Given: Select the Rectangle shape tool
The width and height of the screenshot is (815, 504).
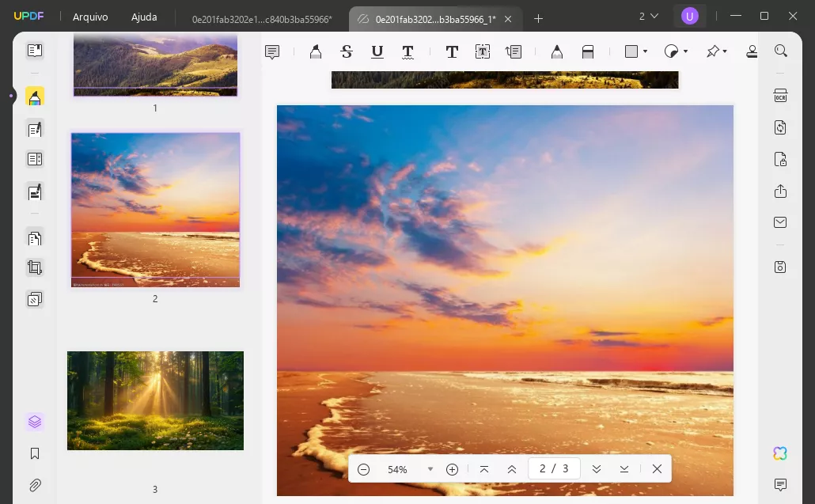Looking at the screenshot, I should pos(631,51).
